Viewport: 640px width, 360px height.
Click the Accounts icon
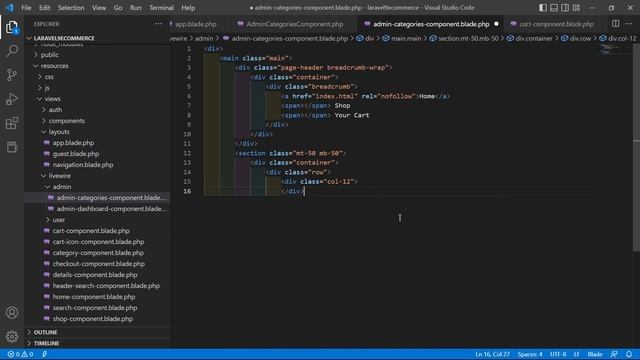click(12, 313)
